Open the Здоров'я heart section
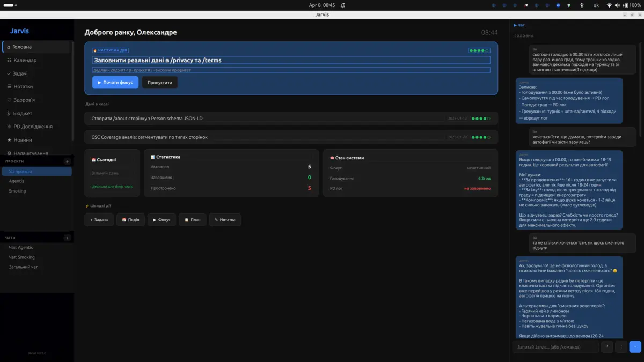Image resolution: width=644 pixels, height=362 pixels. [x=24, y=100]
